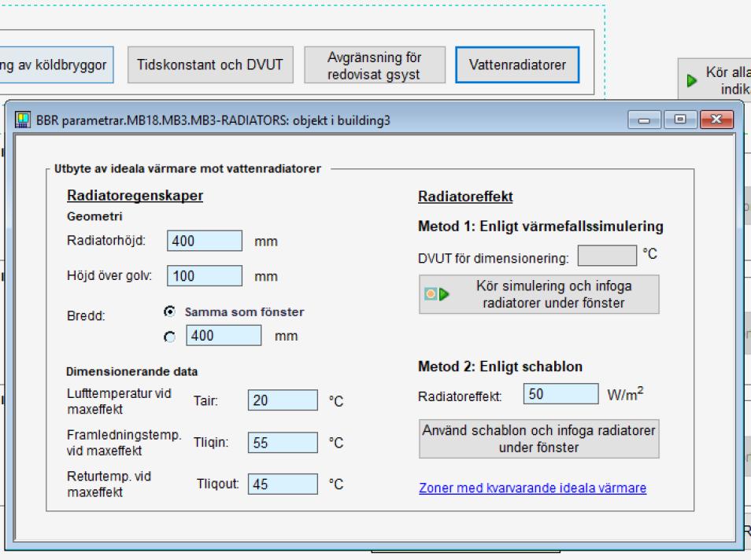Click the 'Geometri' label
751x560 pixels.
94,216
